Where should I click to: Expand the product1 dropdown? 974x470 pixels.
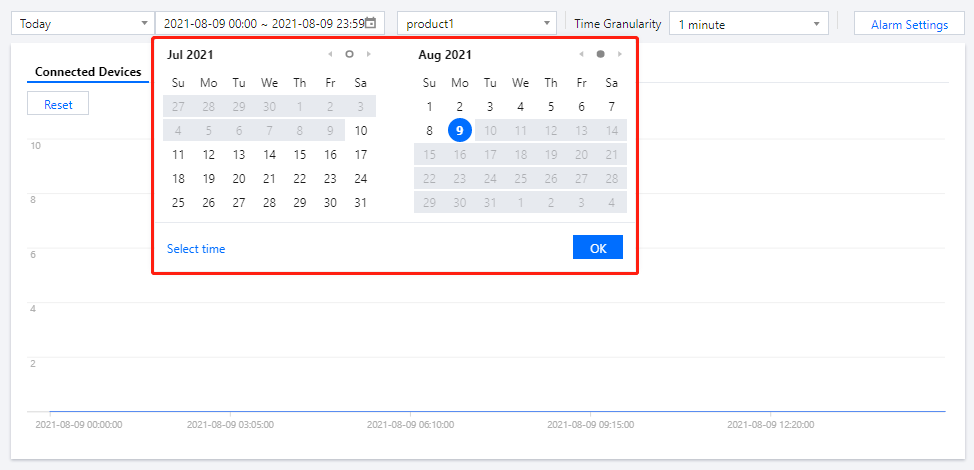pos(476,24)
